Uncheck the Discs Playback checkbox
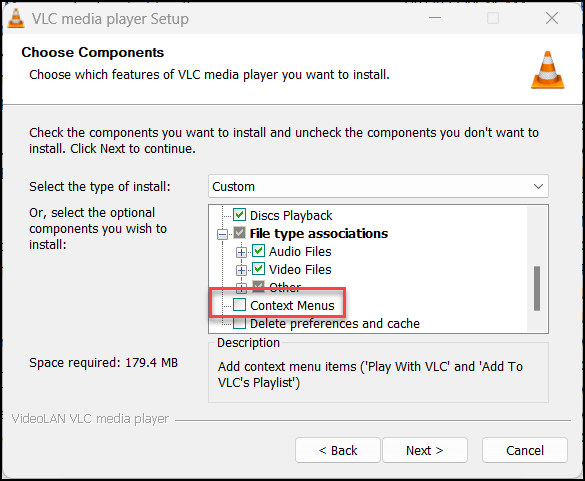The height and width of the screenshot is (481, 585). [240, 215]
